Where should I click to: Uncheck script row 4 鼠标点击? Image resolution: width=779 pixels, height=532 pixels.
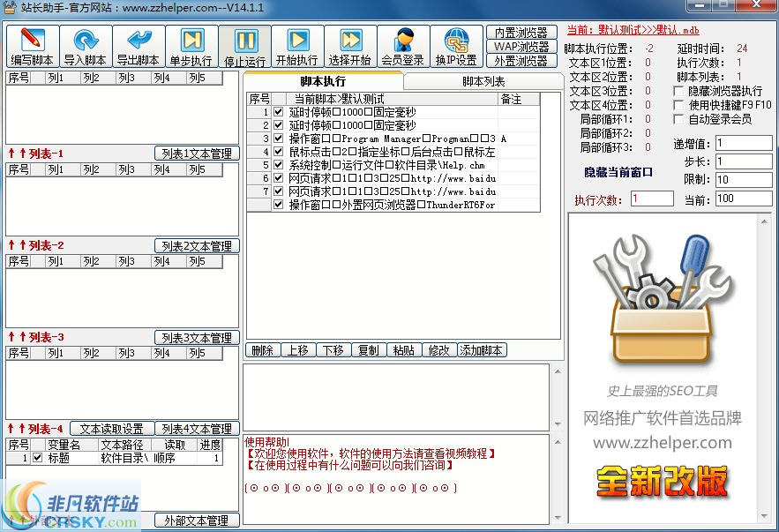[278, 152]
